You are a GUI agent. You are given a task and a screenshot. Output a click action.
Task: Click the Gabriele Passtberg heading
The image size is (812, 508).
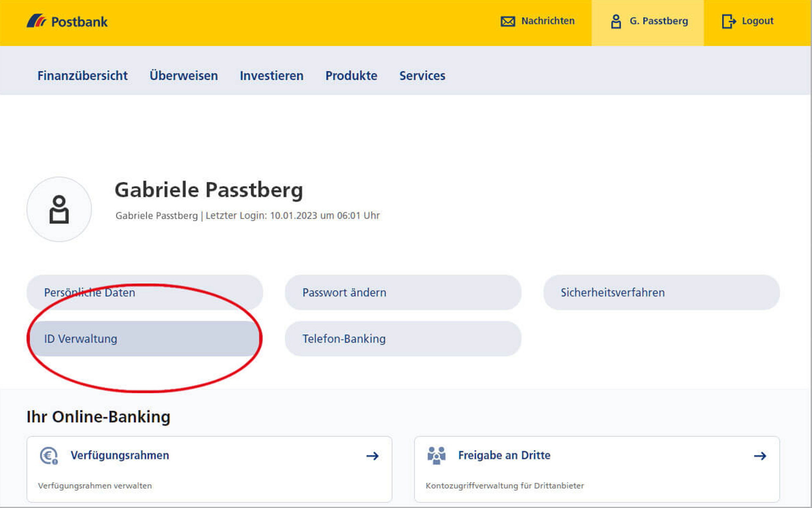tap(209, 190)
